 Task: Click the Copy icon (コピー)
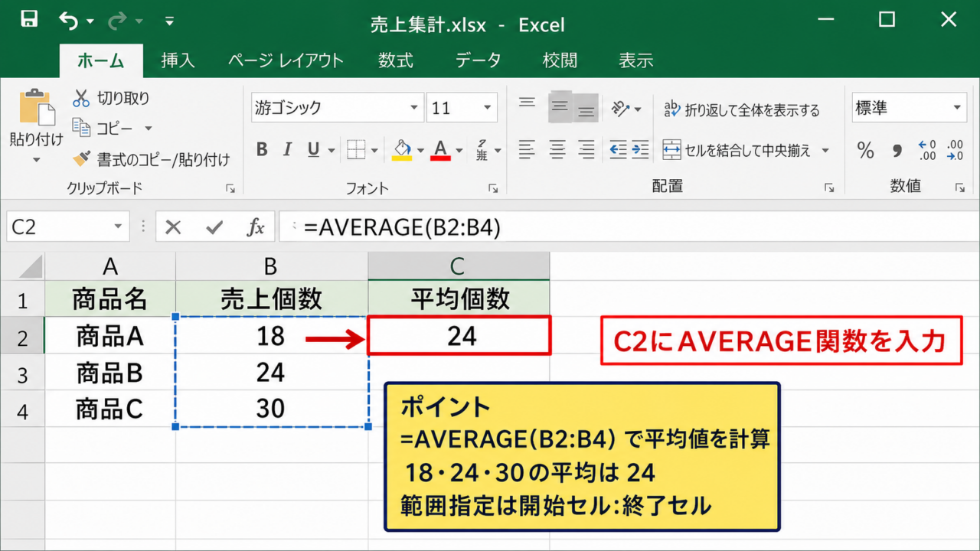point(81,127)
